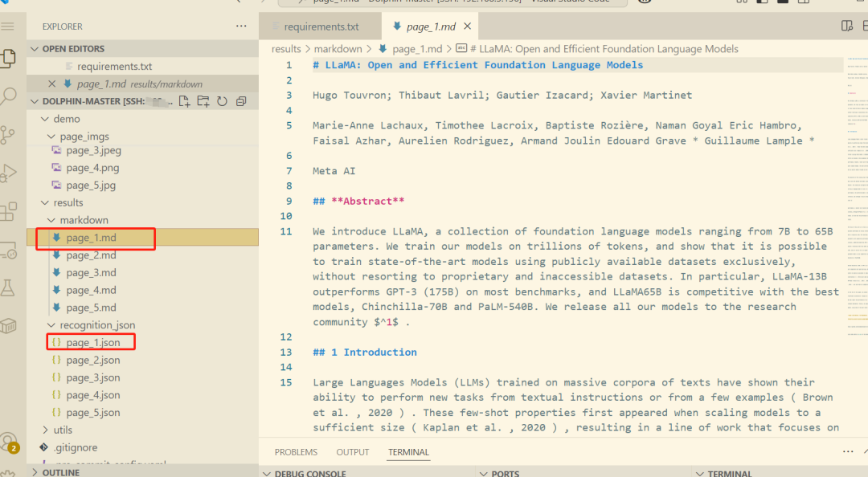Image resolution: width=868 pixels, height=477 pixels.
Task: Open the Remote Explorer view
Action: pos(8,250)
